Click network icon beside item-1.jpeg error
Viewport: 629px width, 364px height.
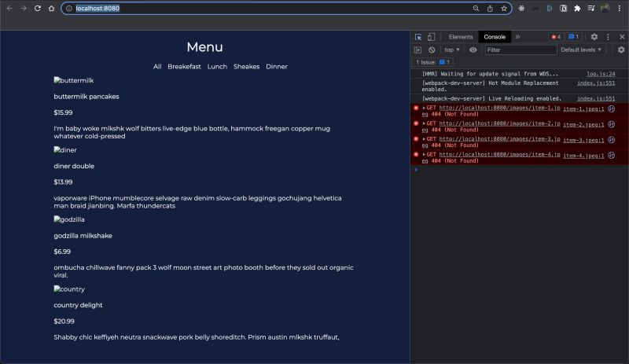tap(612, 108)
